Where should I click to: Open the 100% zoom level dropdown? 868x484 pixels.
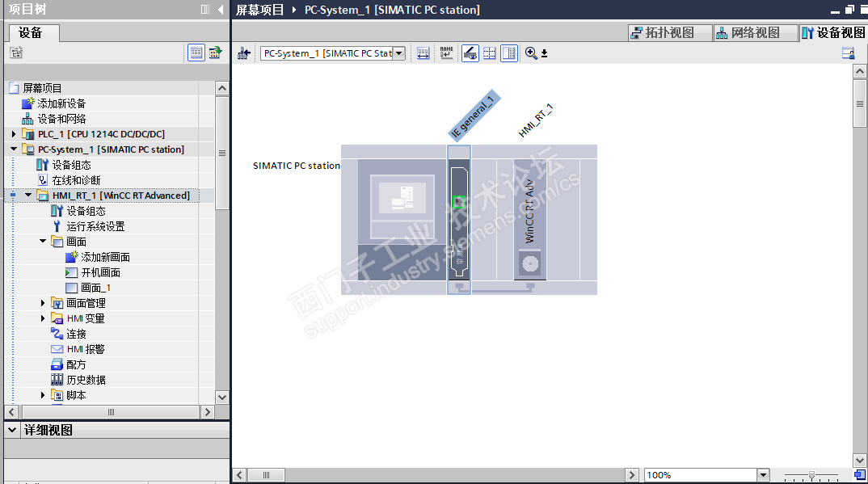(764, 474)
